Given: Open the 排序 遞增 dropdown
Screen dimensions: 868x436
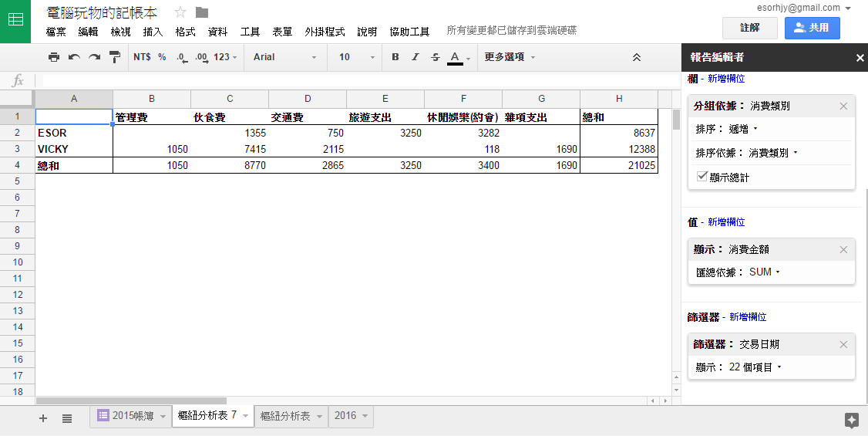Looking at the screenshot, I should 743,129.
